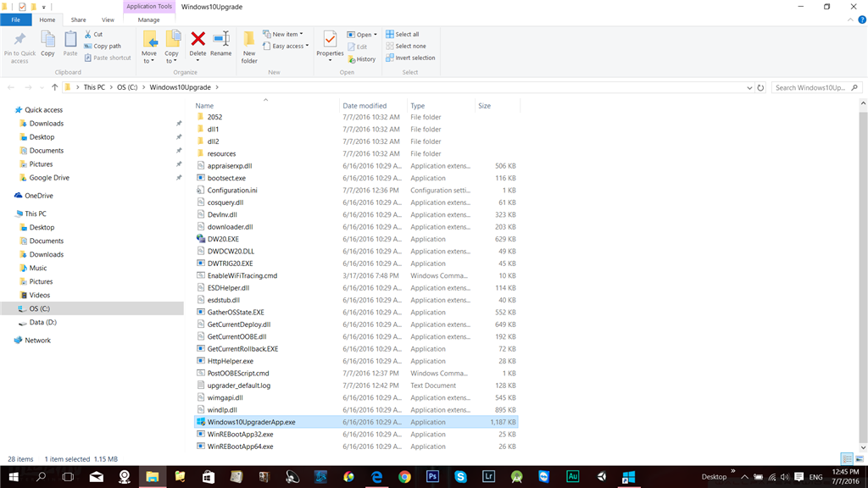
Task: Select OneDrive in the navigation pane
Action: [x=39, y=196]
